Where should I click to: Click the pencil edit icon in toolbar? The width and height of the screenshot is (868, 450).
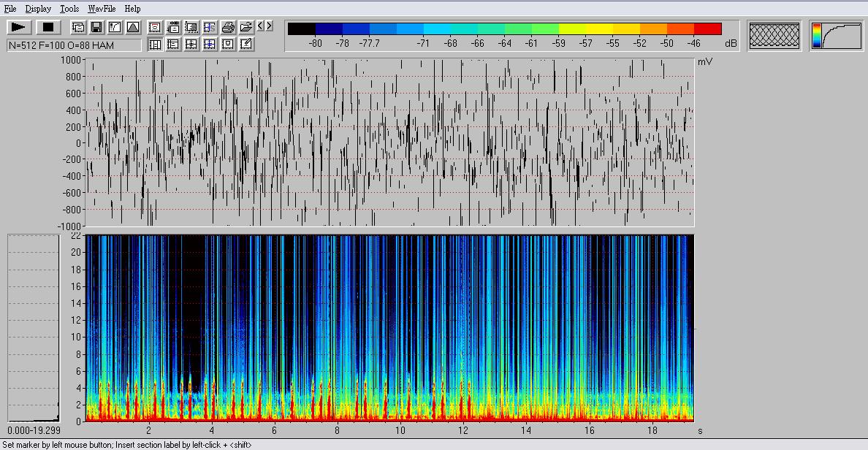tap(246, 44)
